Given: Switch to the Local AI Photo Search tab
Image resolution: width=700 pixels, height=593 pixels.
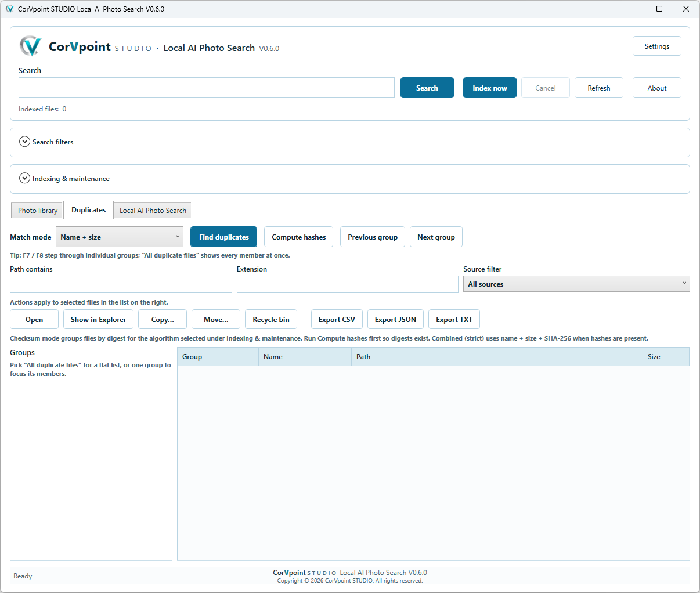Looking at the screenshot, I should click(153, 210).
